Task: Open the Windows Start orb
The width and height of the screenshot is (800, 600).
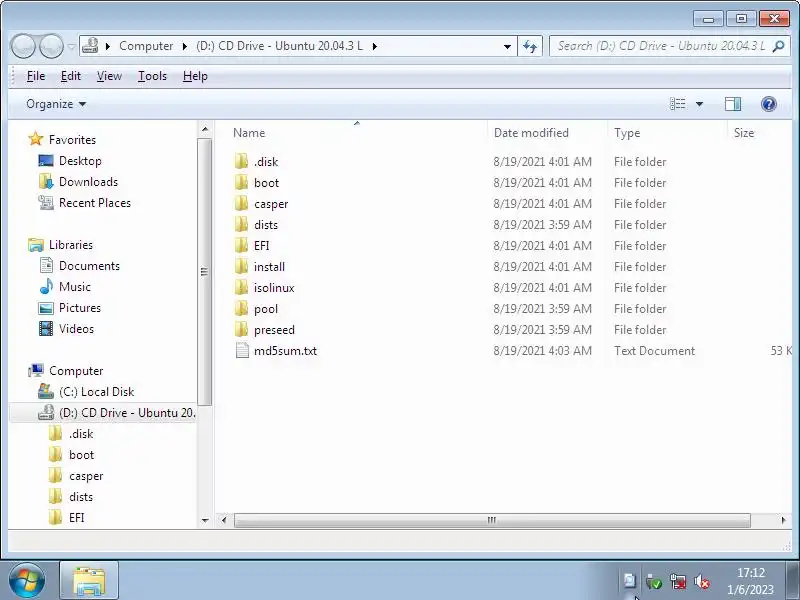Action: point(27,581)
